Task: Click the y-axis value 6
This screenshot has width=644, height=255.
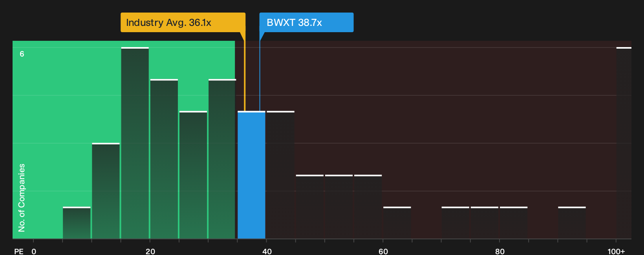Action: (22, 54)
